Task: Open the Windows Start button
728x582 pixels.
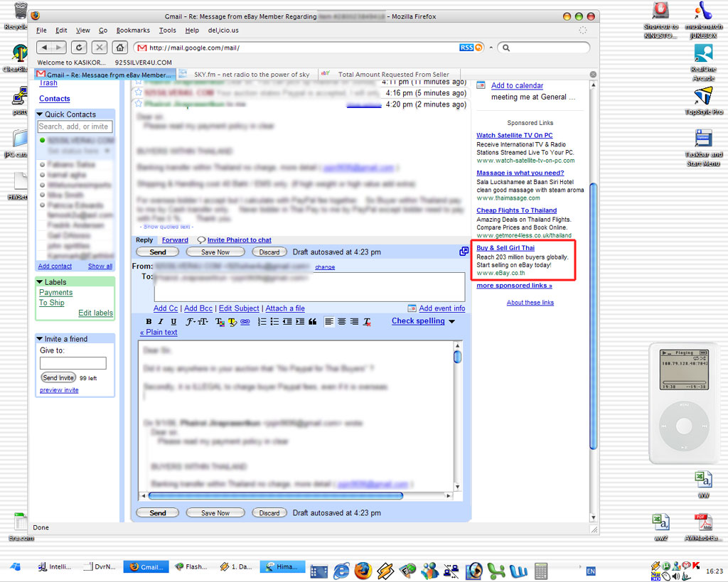Action: pyautogui.click(x=16, y=566)
